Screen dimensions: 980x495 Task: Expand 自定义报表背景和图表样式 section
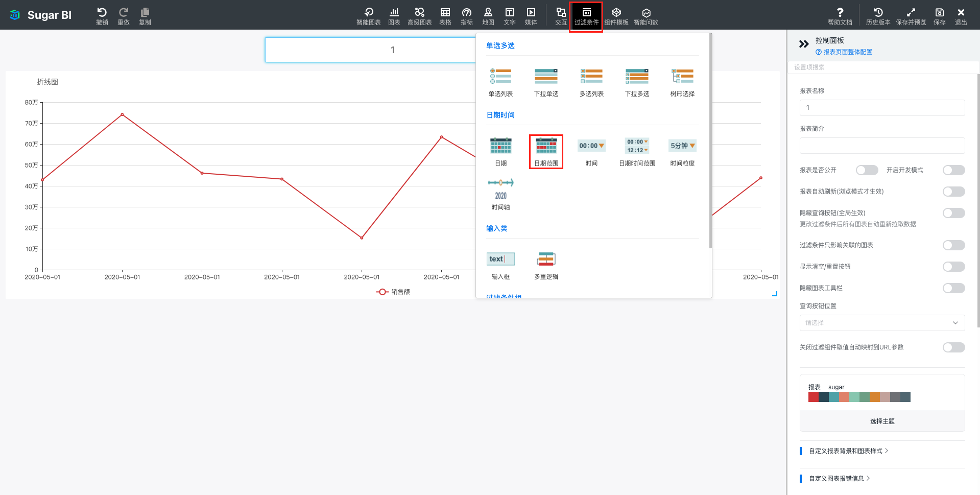tap(848, 451)
